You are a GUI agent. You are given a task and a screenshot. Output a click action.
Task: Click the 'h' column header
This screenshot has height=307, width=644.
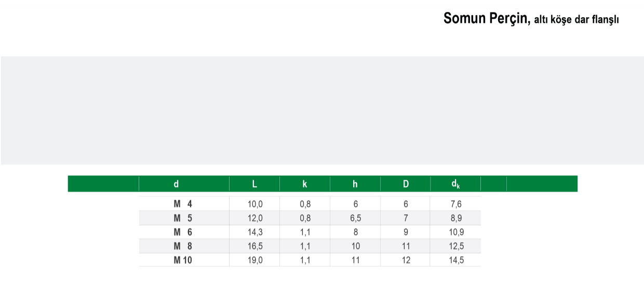point(355,184)
